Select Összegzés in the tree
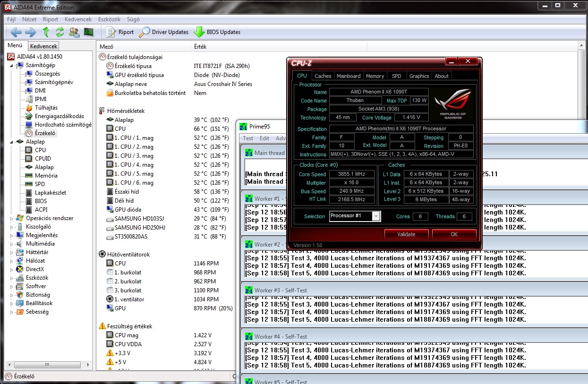 [x=47, y=74]
